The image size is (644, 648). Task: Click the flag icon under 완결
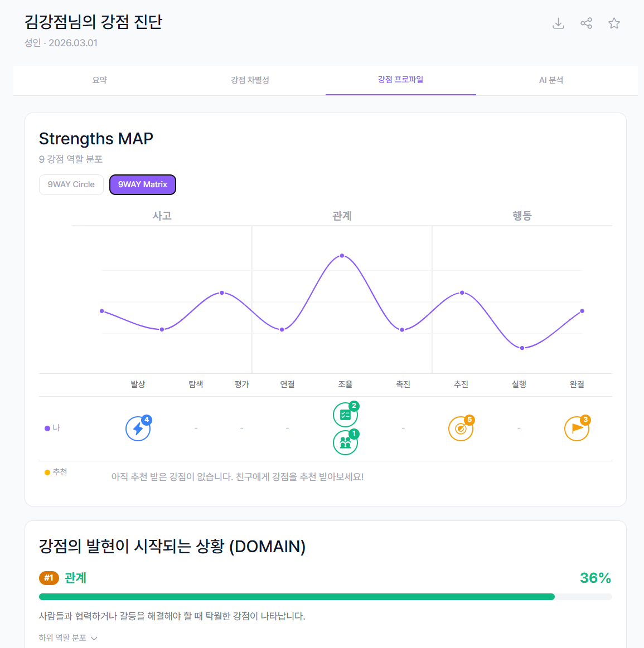(x=577, y=428)
